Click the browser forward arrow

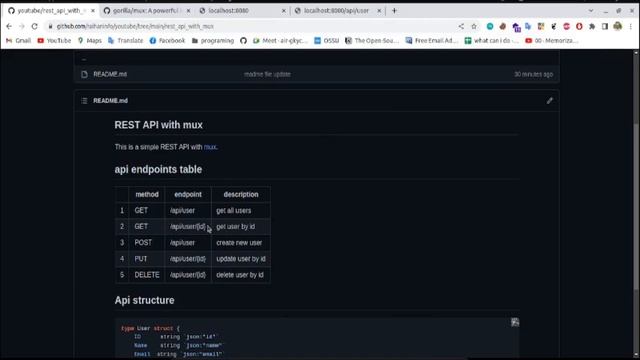[22, 26]
